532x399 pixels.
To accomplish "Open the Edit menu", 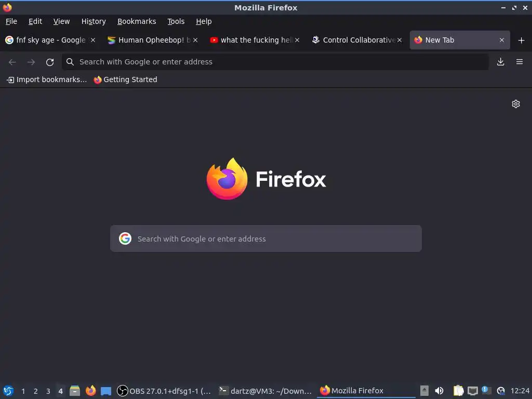I will coord(35,21).
